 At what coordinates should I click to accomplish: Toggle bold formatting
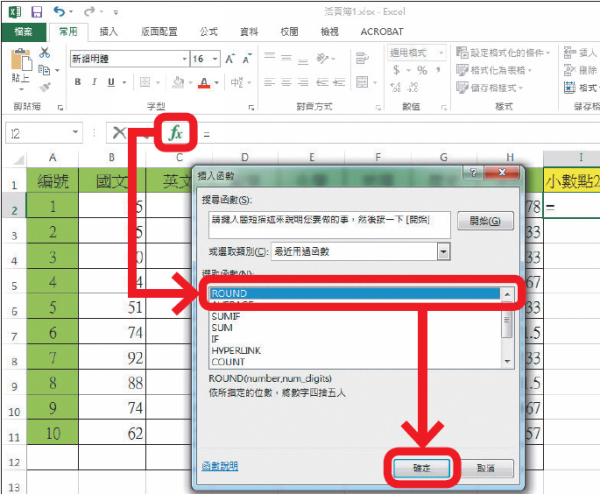78,82
